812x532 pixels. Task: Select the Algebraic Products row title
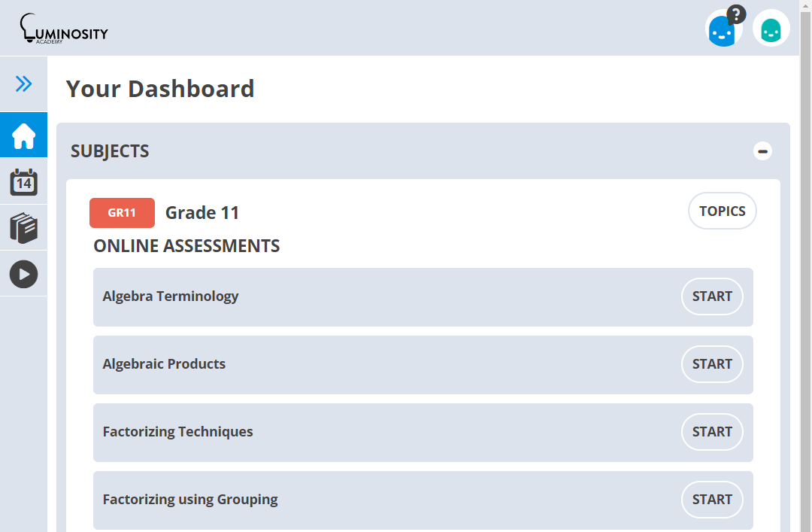pos(164,364)
